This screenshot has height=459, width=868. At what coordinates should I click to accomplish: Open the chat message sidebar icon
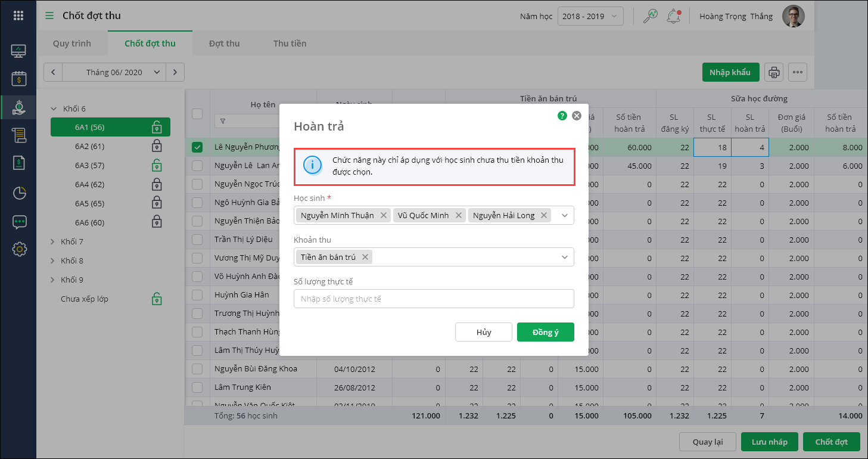[19, 222]
